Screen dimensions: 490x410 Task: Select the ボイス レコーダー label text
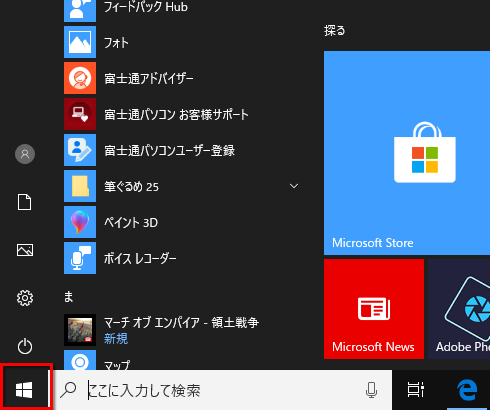point(140,259)
